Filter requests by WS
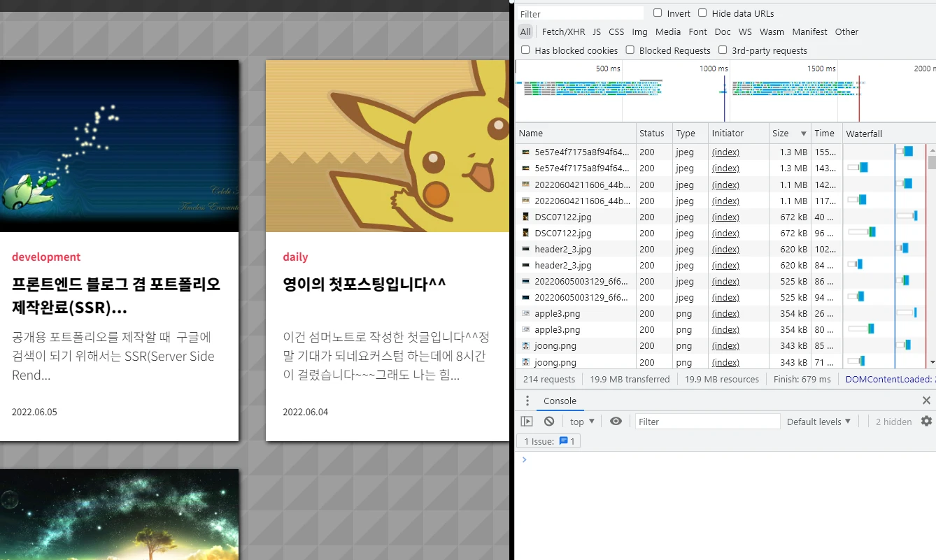The height and width of the screenshot is (560, 936). [745, 31]
